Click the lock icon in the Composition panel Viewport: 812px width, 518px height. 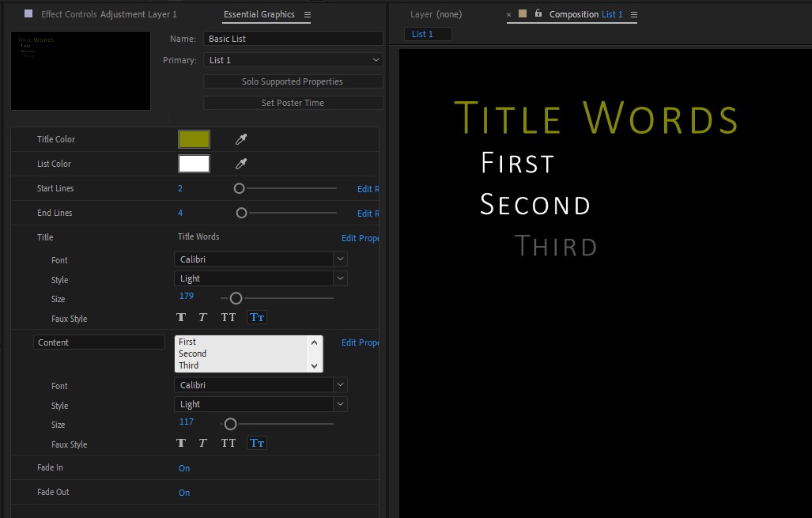pos(538,13)
